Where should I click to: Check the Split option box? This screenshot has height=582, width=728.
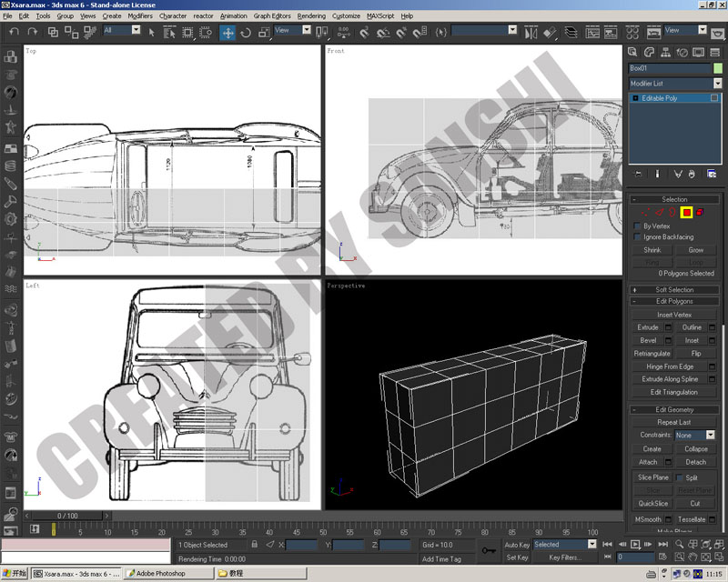click(679, 477)
